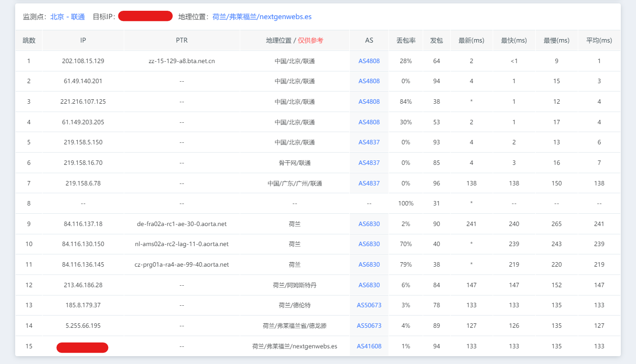
Task: Click the PTR column header
Action: click(x=182, y=41)
